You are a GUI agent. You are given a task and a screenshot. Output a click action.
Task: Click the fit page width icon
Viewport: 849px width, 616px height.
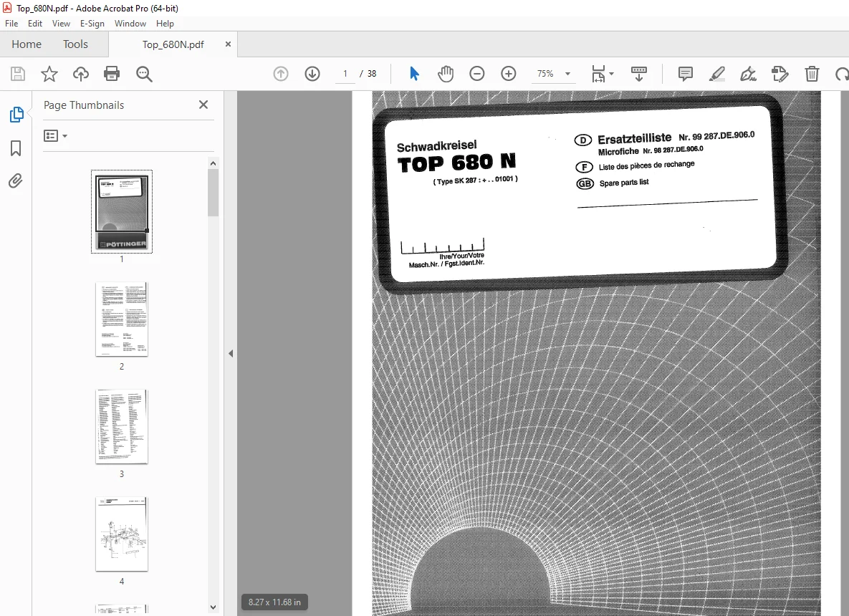click(x=598, y=74)
